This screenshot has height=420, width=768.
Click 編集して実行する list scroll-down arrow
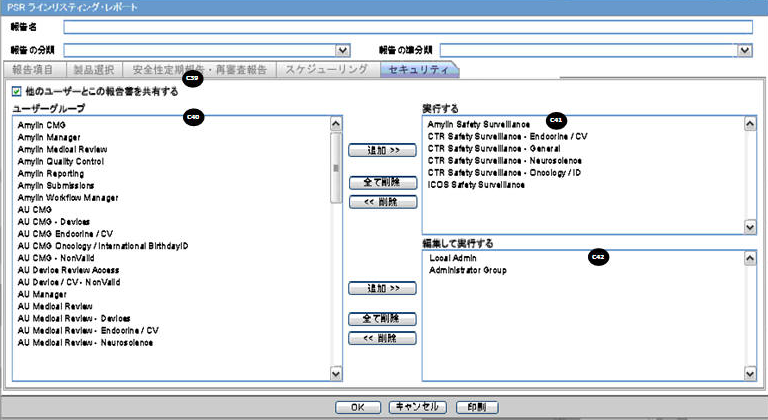pos(750,373)
